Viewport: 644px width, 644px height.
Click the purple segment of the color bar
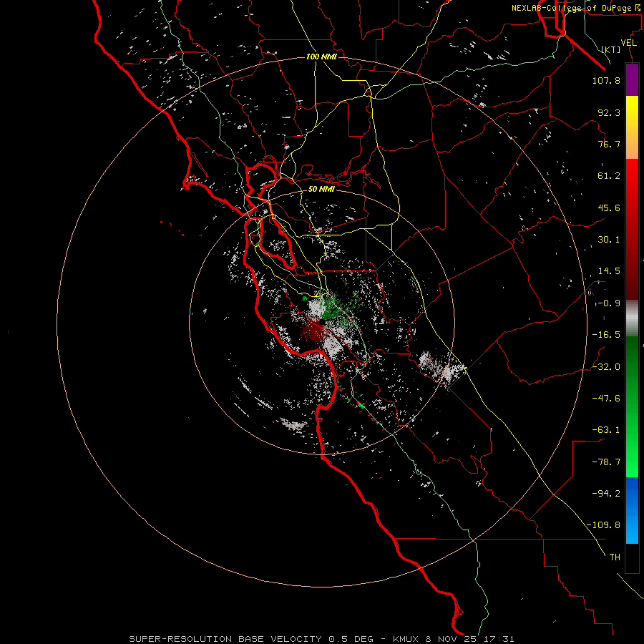pyautogui.click(x=632, y=79)
